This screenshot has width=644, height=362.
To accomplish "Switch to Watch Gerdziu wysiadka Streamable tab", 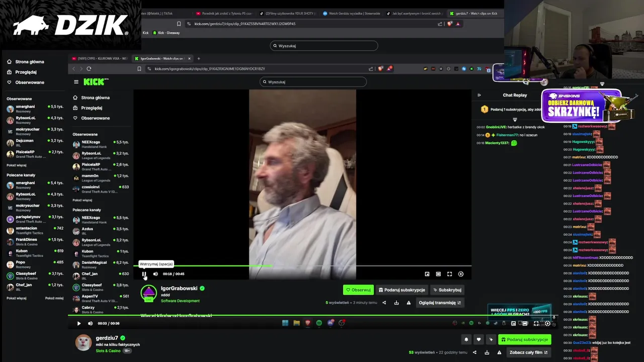I will coord(351,14).
